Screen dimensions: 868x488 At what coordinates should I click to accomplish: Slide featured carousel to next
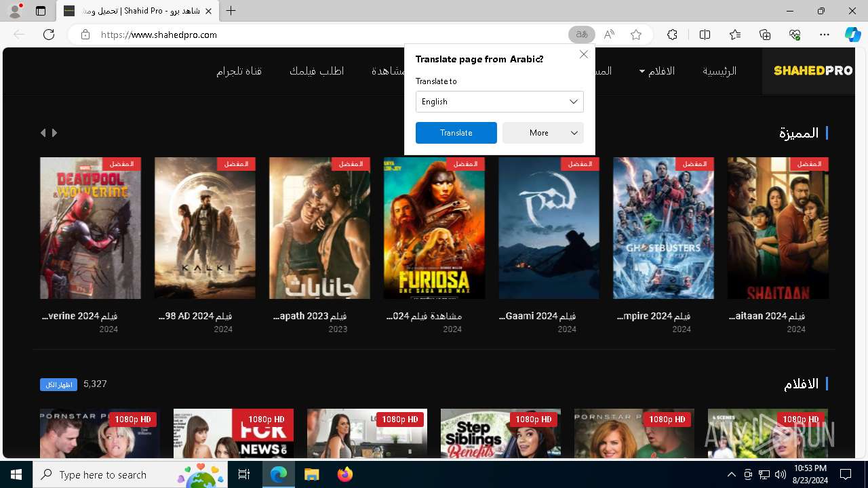55,133
